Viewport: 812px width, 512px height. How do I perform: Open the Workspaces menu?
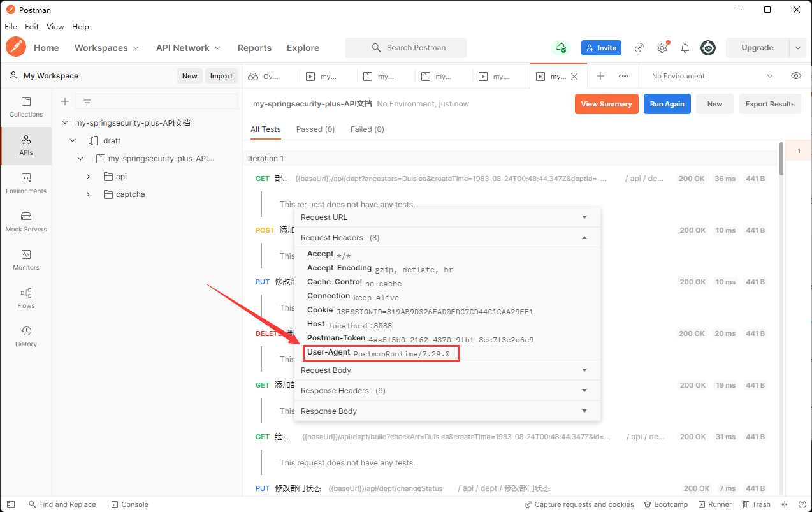click(106, 48)
